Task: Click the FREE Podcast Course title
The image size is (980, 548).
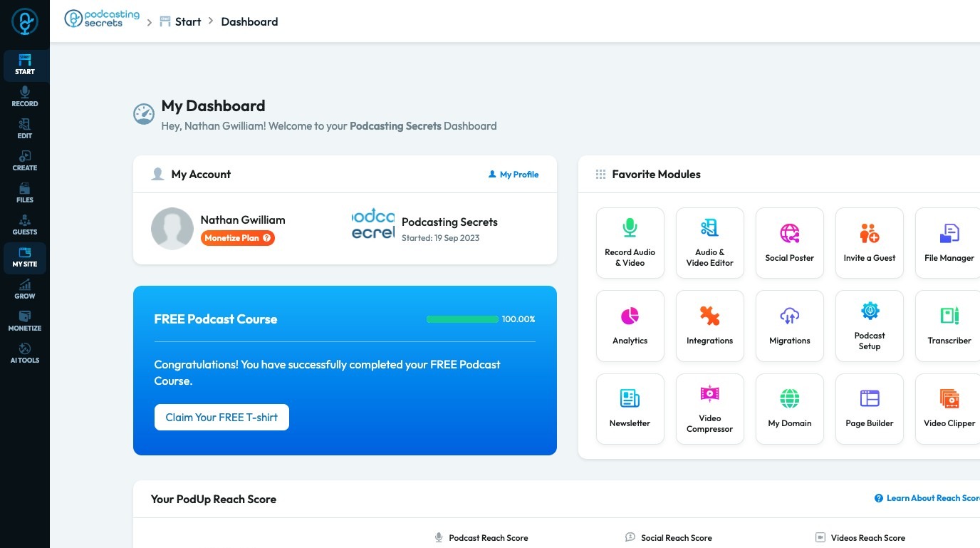Action: coord(216,319)
